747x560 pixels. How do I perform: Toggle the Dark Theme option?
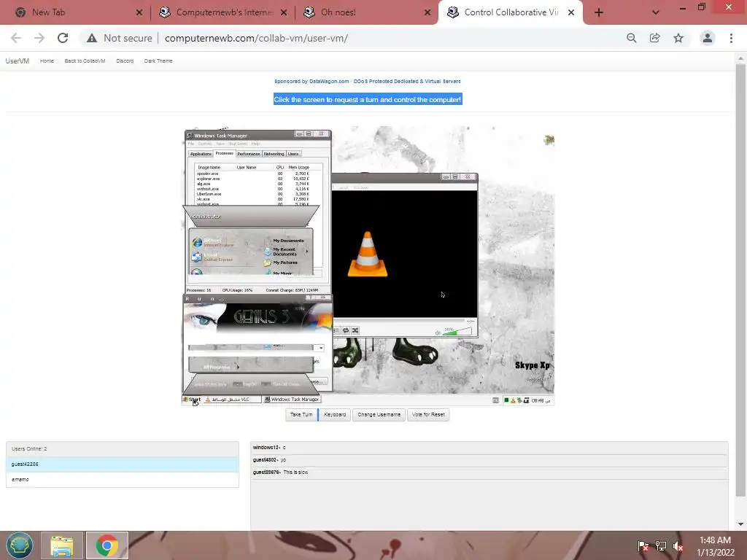click(x=158, y=61)
